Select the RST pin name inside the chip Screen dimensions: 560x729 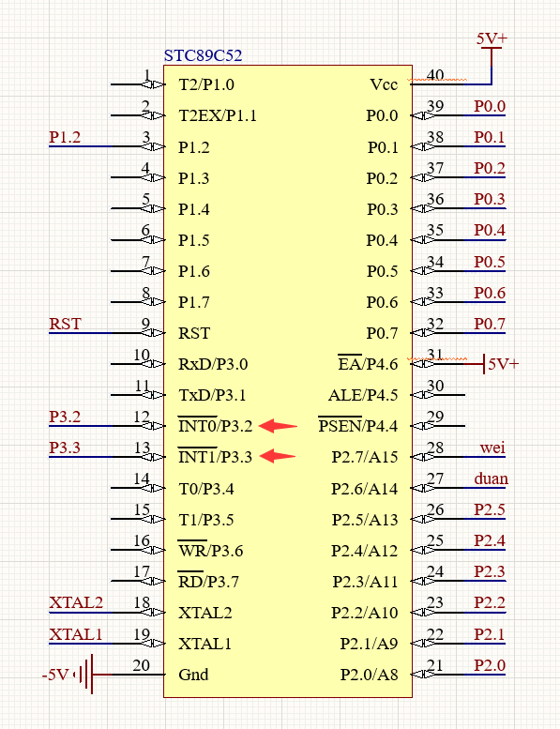[x=194, y=333]
